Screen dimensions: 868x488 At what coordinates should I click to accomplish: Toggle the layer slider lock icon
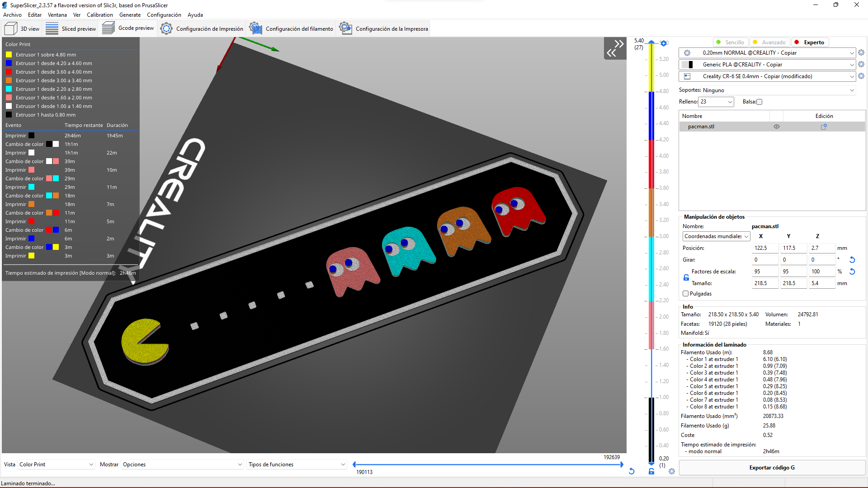point(651,471)
